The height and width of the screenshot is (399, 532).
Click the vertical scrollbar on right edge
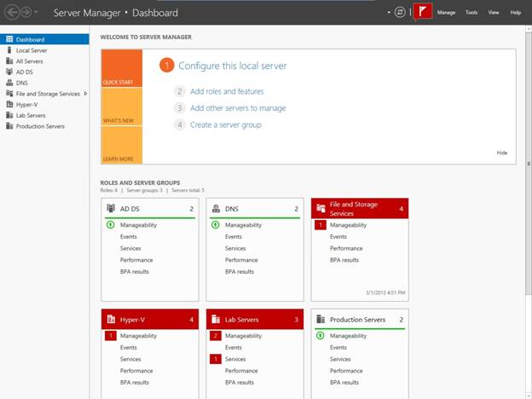click(529, 163)
